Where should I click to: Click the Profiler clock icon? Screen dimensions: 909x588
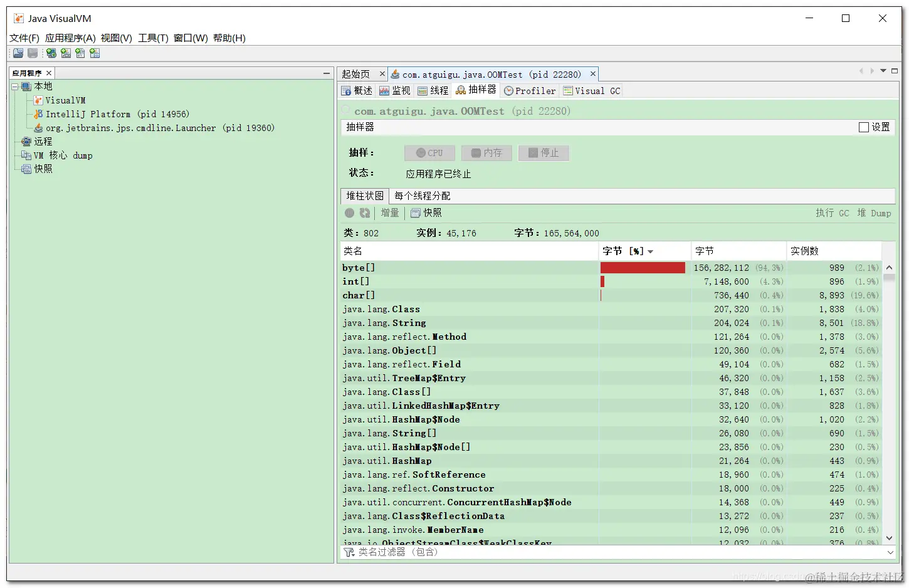509,91
